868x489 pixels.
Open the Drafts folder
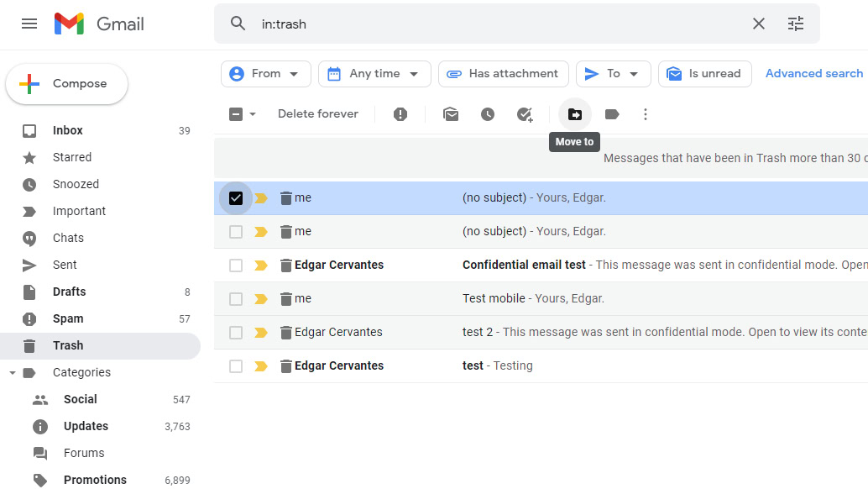click(69, 292)
